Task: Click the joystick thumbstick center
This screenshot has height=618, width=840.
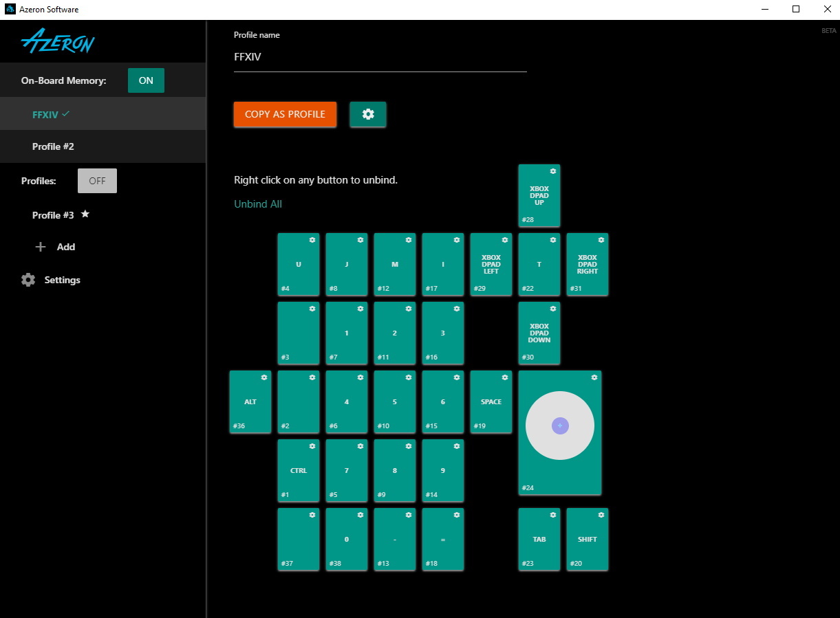Action: point(560,426)
